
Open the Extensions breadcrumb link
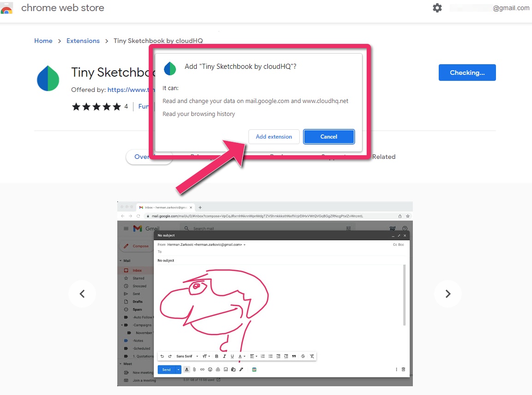tap(83, 41)
